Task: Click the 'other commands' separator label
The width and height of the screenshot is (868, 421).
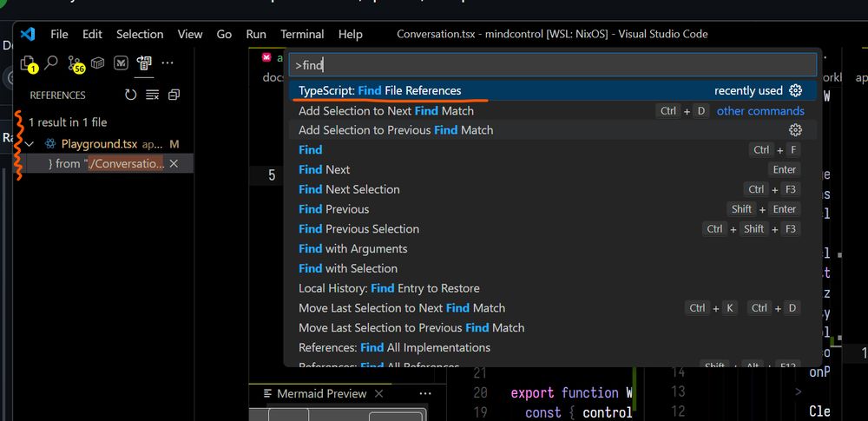Action: click(760, 111)
